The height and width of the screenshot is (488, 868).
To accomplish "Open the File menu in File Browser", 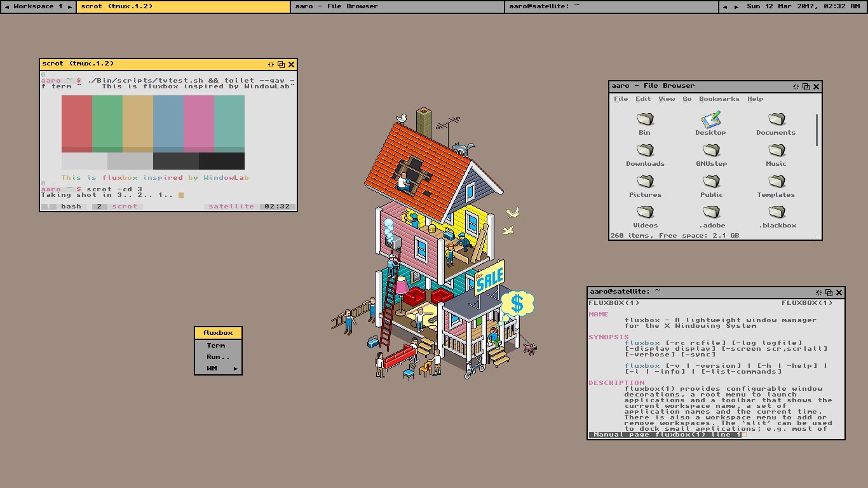I will point(621,99).
